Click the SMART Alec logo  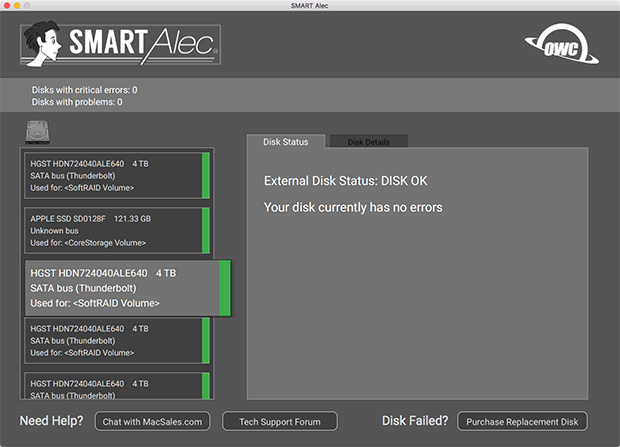tap(120, 44)
